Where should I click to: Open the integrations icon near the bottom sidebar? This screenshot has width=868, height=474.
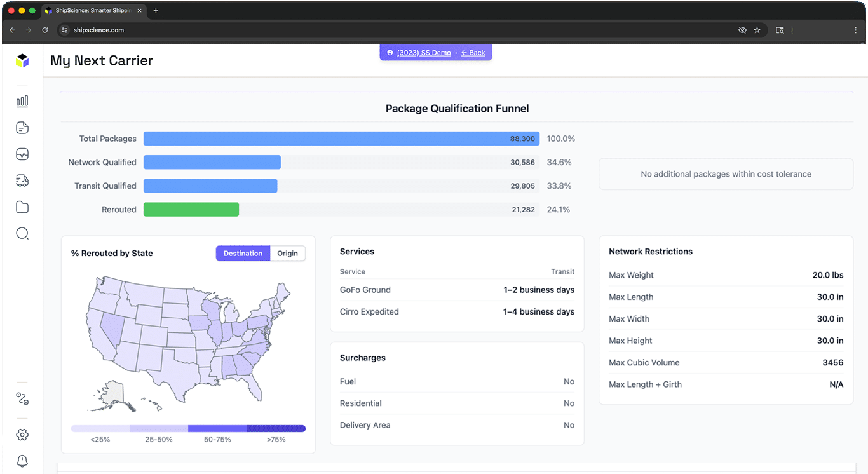(22, 398)
